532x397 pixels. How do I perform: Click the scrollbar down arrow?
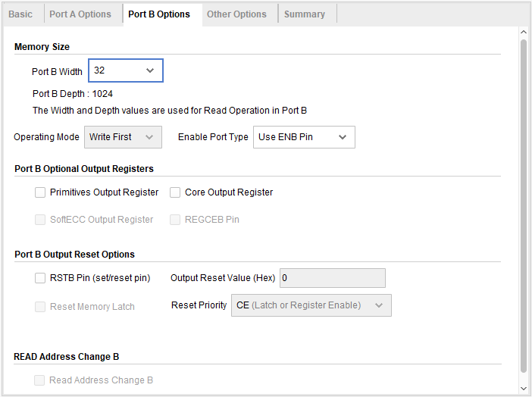pyautogui.click(x=523, y=389)
